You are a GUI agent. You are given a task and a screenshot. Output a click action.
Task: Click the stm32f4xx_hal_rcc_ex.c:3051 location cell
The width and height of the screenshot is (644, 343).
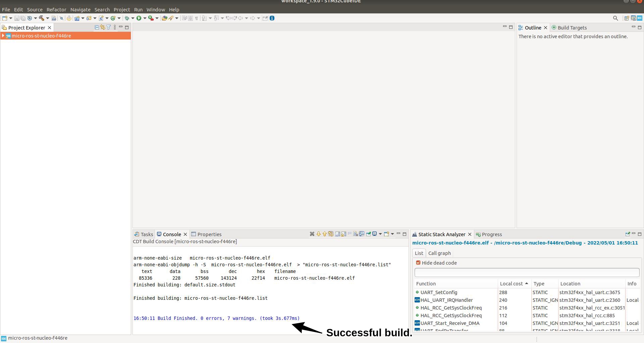tap(592, 308)
